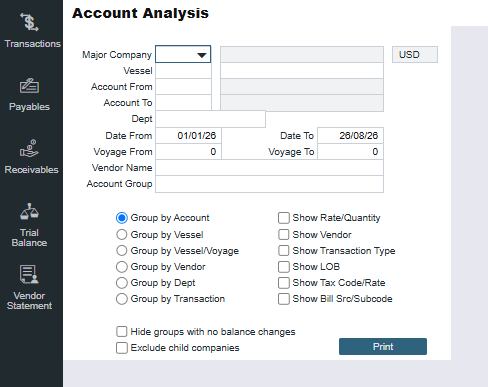488x387 pixels.
Task: Click the Vendor Name input field
Action: [269, 168]
